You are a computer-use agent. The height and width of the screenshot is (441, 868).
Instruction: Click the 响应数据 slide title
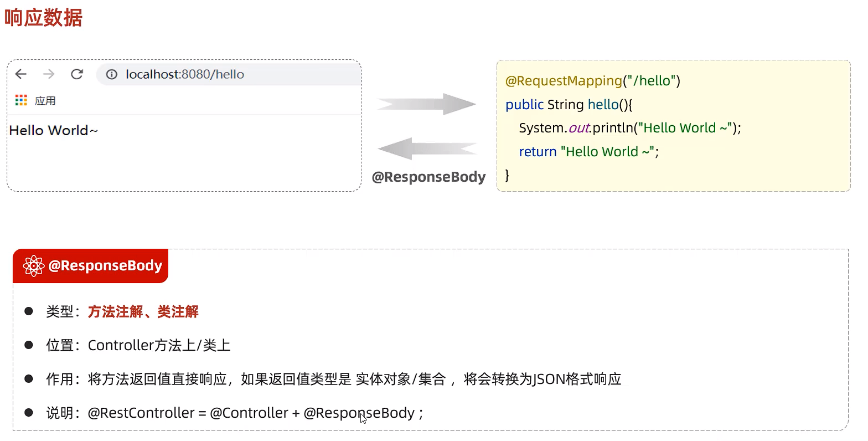point(43,18)
